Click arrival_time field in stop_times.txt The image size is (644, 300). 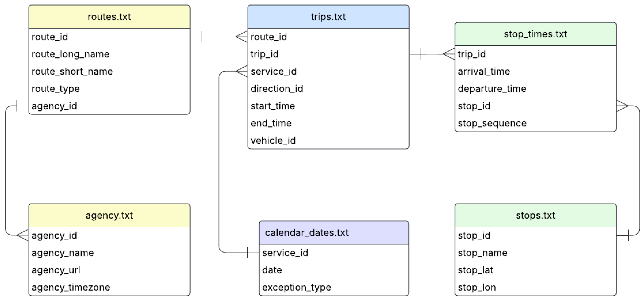(x=484, y=71)
